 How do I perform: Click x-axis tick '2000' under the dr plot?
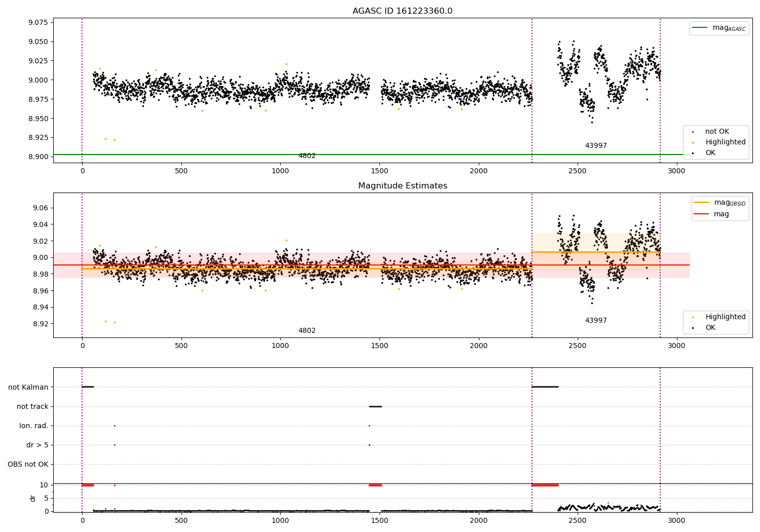click(478, 521)
